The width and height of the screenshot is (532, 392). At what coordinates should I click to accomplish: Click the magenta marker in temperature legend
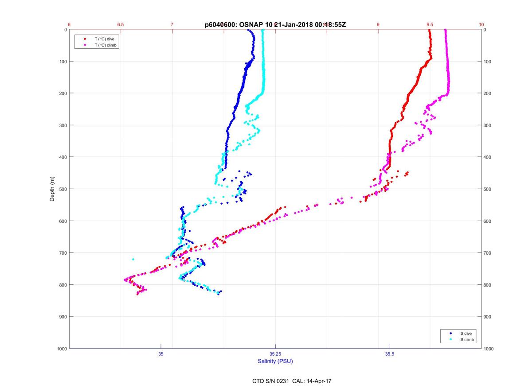(x=84, y=45)
